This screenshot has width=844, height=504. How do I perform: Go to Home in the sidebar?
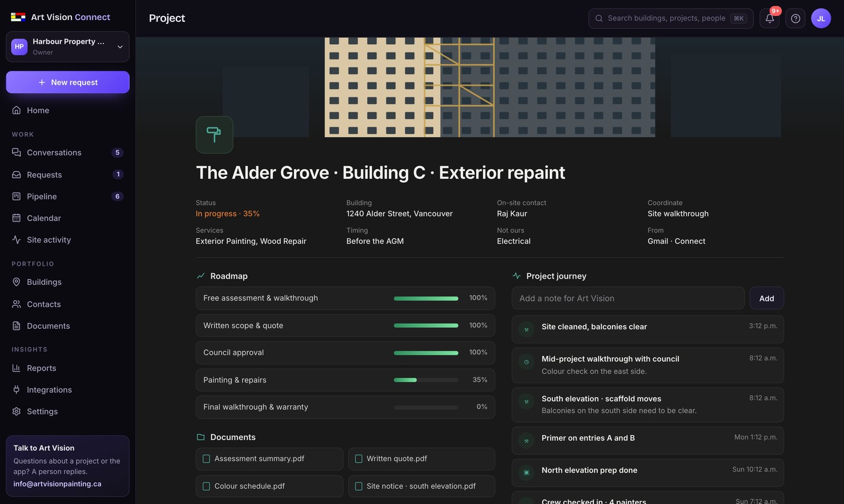tap(68, 110)
